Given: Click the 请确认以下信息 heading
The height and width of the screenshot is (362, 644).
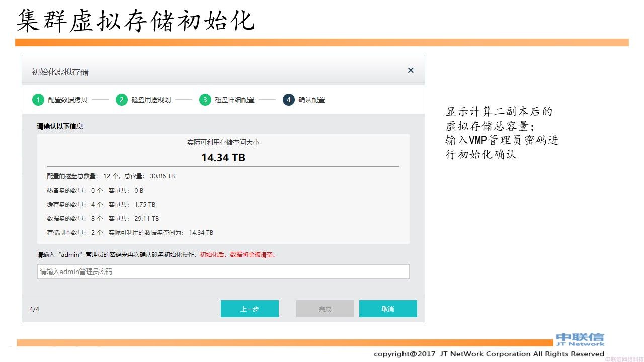Looking at the screenshot, I should (60, 126).
